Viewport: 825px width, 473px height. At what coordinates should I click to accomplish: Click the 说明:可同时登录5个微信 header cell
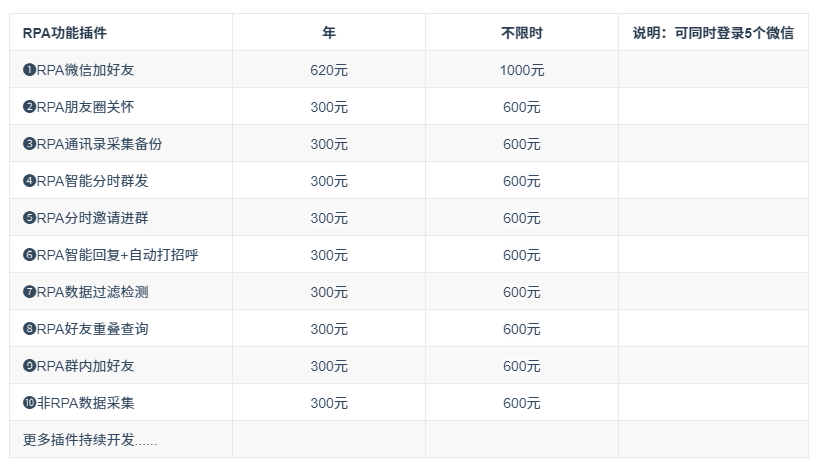point(713,33)
